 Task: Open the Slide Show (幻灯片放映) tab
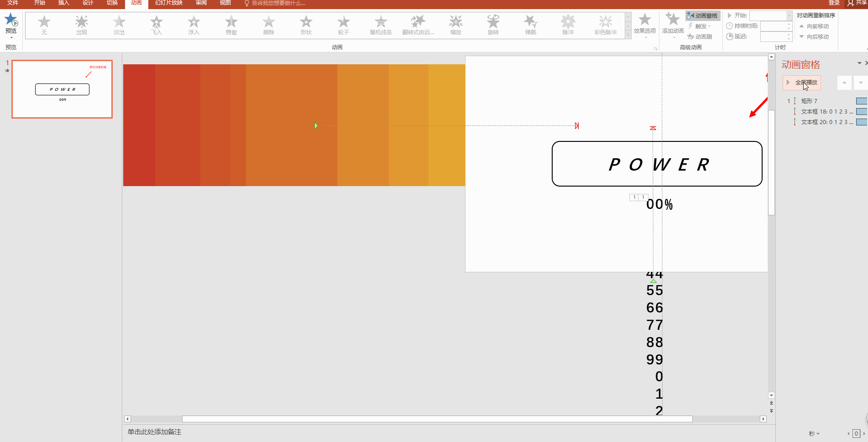(x=169, y=3)
